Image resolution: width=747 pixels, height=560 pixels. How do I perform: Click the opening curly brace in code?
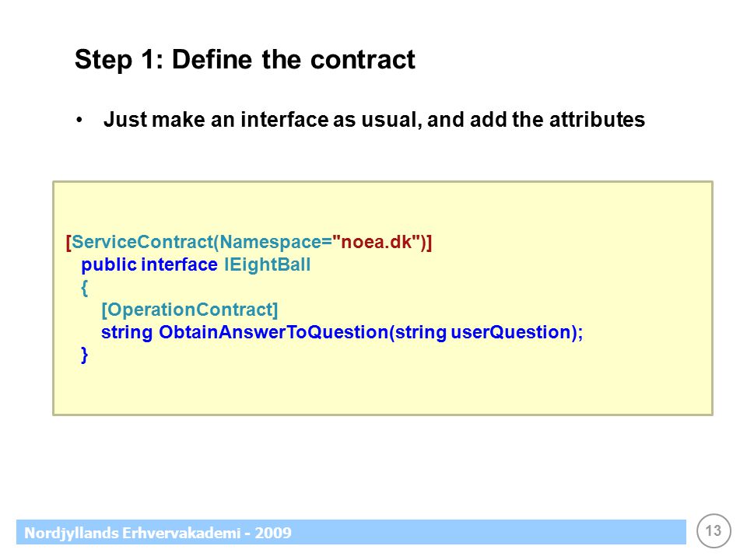pos(84,288)
